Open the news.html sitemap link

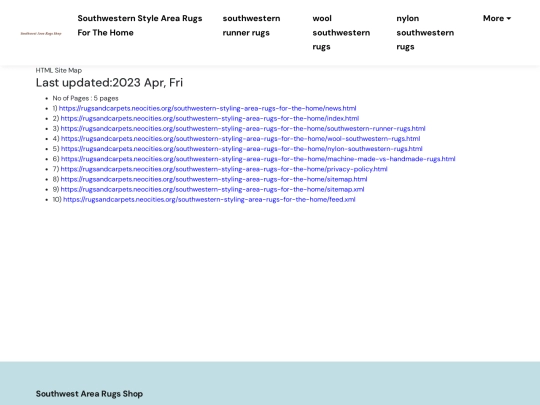[x=207, y=108]
